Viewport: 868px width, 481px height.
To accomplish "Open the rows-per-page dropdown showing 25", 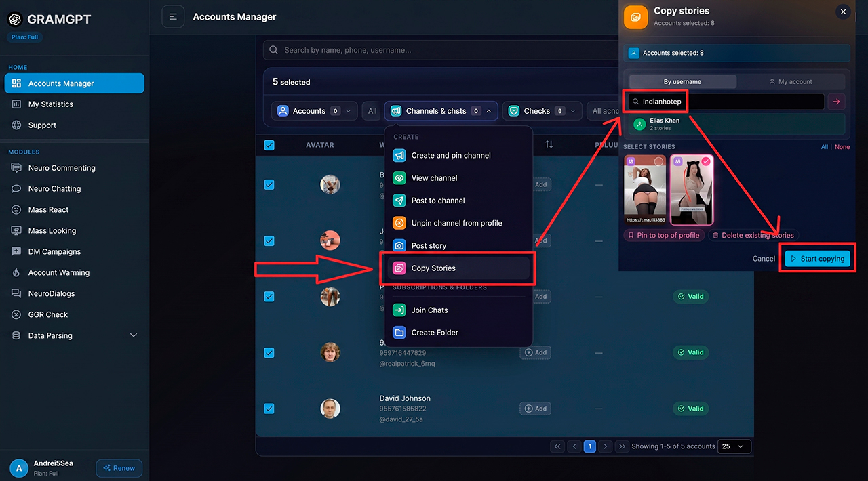I will [734, 446].
